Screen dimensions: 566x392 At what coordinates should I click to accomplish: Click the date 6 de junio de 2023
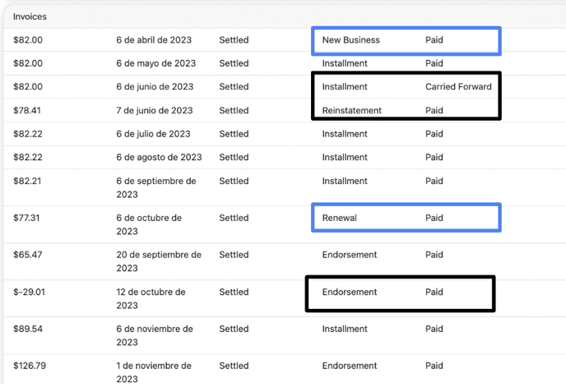pyautogui.click(x=155, y=87)
